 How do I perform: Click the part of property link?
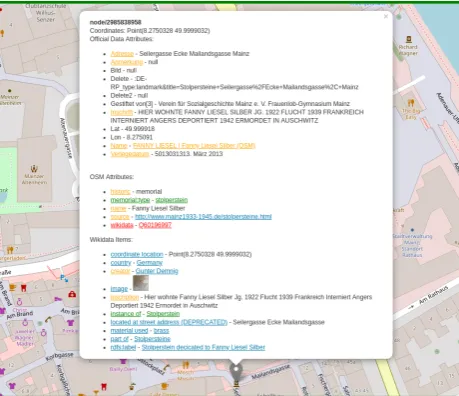pos(120,339)
